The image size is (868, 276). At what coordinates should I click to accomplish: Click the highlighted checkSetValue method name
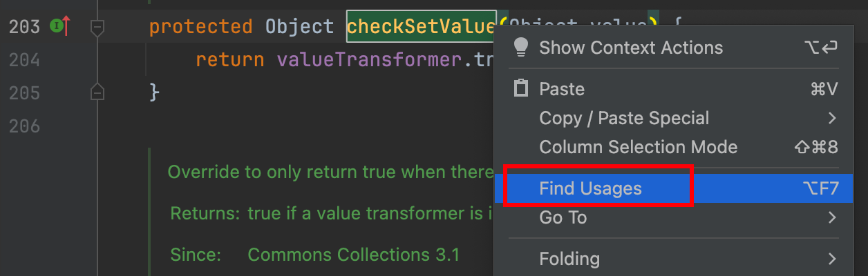click(x=421, y=28)
